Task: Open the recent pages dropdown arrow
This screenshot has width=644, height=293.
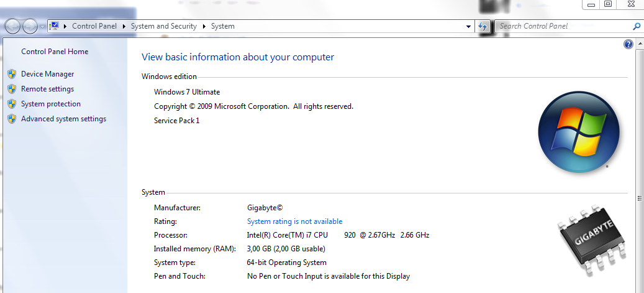Action: pos(42,27)
